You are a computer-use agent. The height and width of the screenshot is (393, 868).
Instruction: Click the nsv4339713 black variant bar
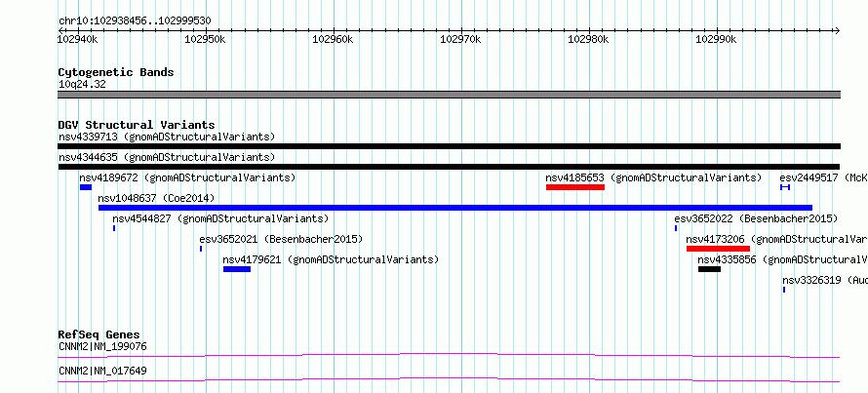click(x=449, y=146)
